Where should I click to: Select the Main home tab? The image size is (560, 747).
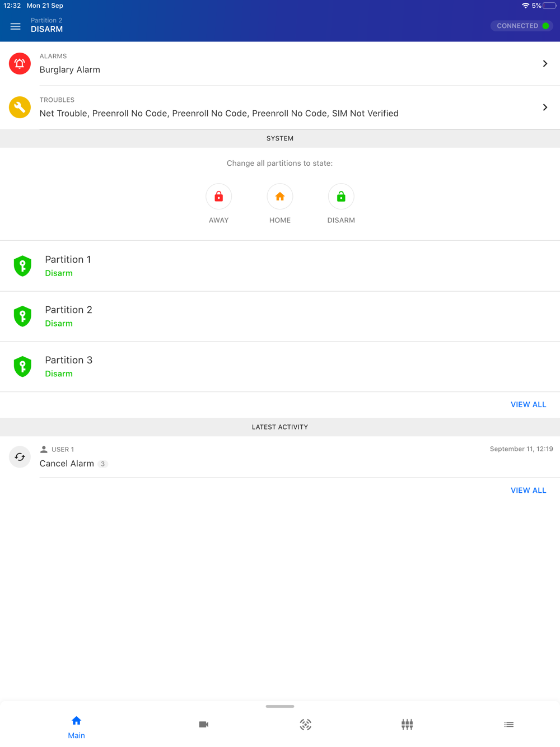[76, 726]
